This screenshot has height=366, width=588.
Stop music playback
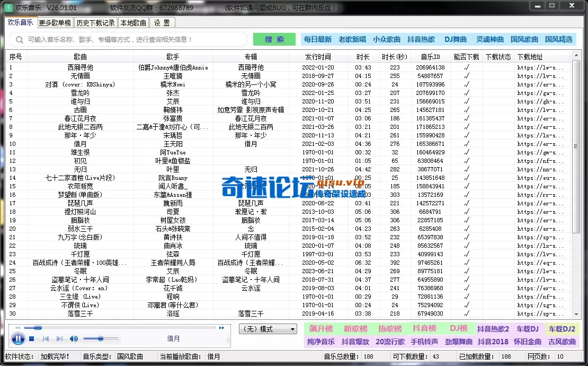click(x=31, y=338)
